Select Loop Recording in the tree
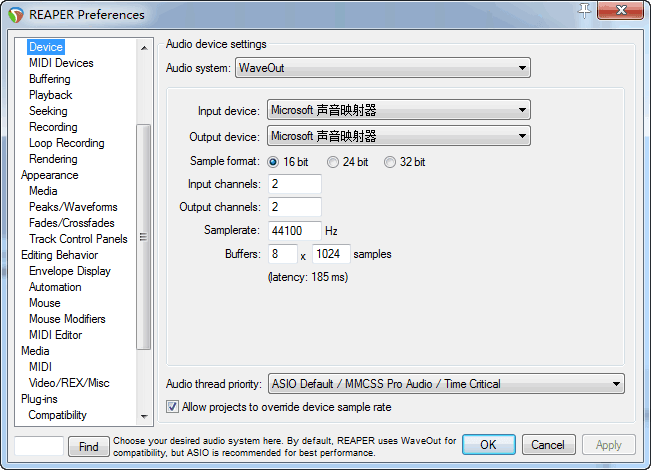Image resolution: width=651 pixels, height=470 pixels. click(66, 143)
